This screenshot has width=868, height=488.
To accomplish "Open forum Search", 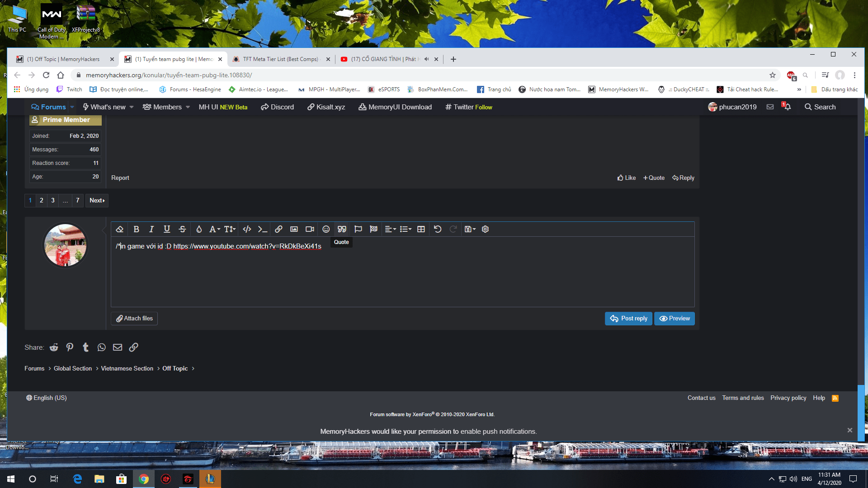I will pos(820,107).
